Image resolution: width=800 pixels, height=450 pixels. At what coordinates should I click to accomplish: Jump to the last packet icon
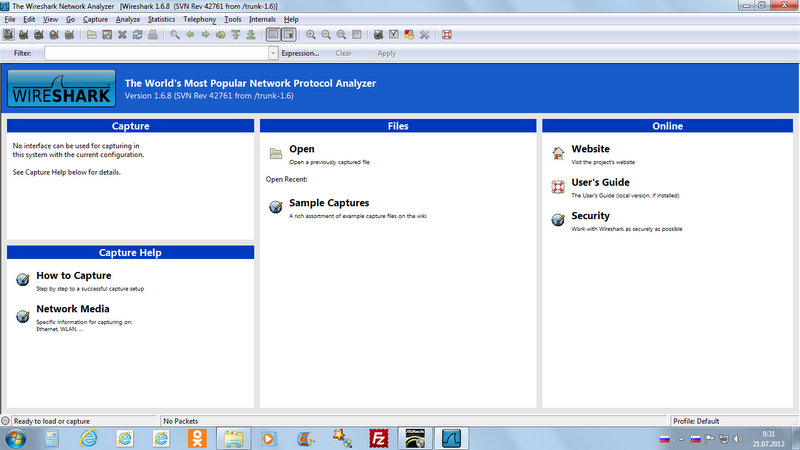(251, 35)
